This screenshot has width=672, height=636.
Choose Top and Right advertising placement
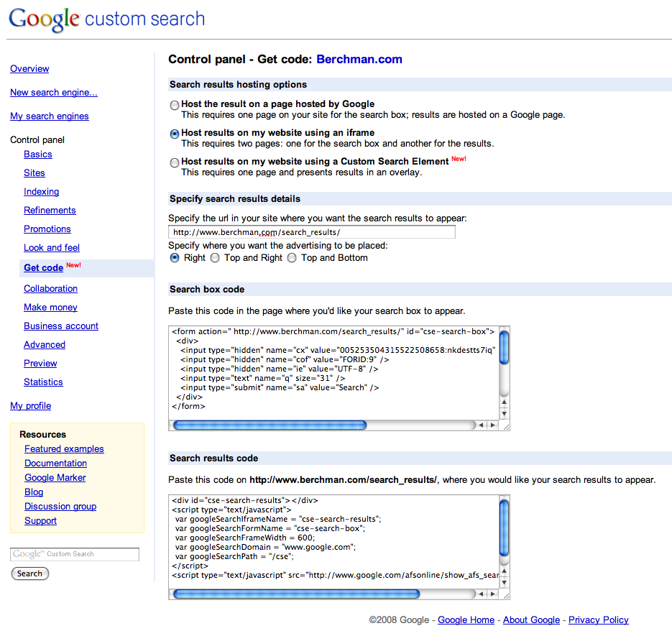click(x=215, y=257)
